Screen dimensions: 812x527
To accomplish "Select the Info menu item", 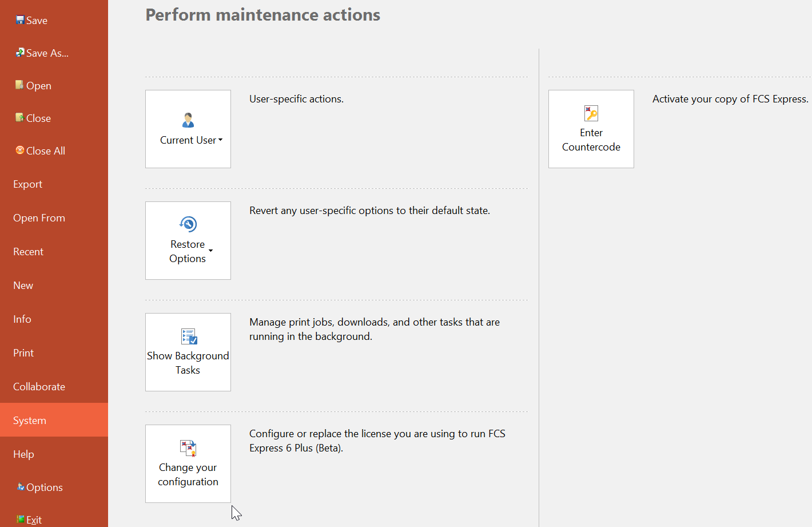I will (x=22, y=319).
